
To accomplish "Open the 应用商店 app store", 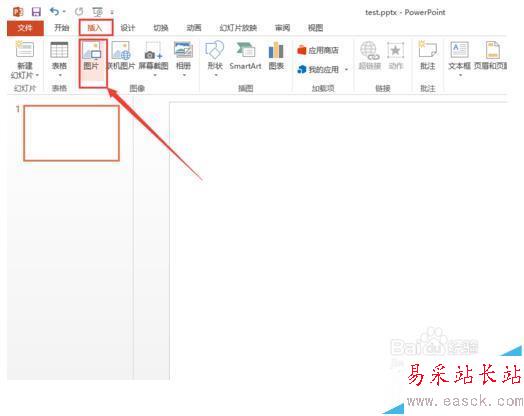I will click(318, 50).
